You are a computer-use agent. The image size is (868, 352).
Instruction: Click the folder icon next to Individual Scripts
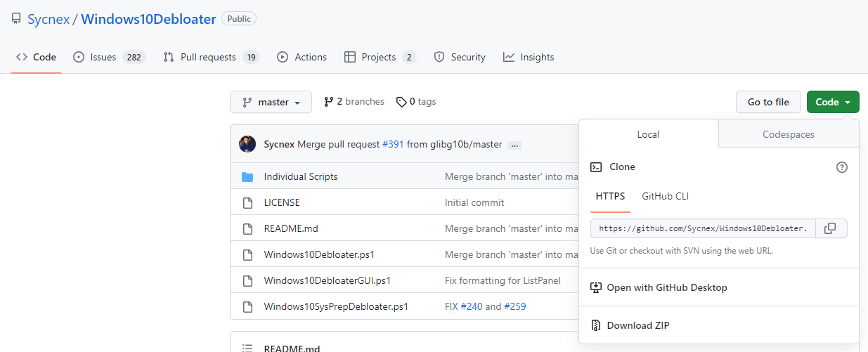click(247, 176)
